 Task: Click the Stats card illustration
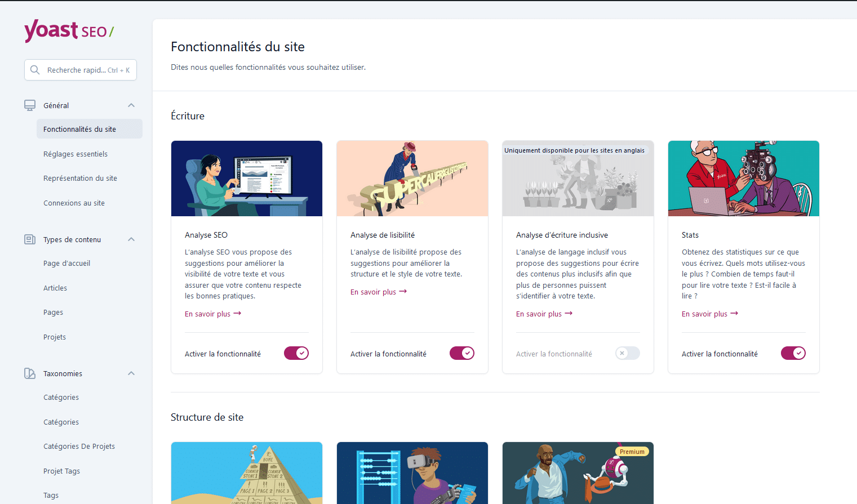[743, 179]
